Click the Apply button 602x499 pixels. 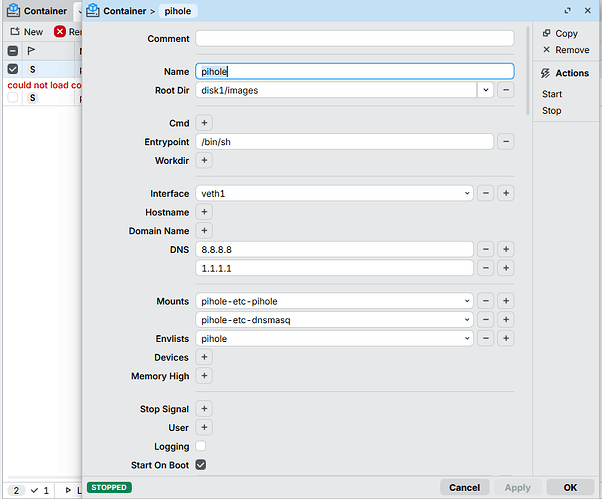tap(518, 487)
